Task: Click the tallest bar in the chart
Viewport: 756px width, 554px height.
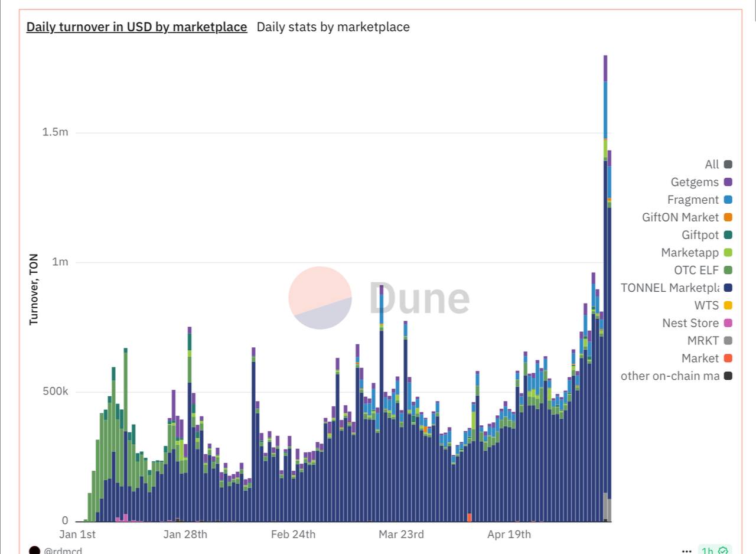Action: click(605, 288)
